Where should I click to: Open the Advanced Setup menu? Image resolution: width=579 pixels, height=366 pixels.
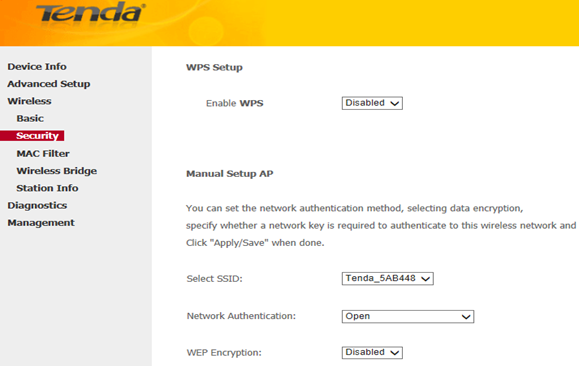point(49,84)
